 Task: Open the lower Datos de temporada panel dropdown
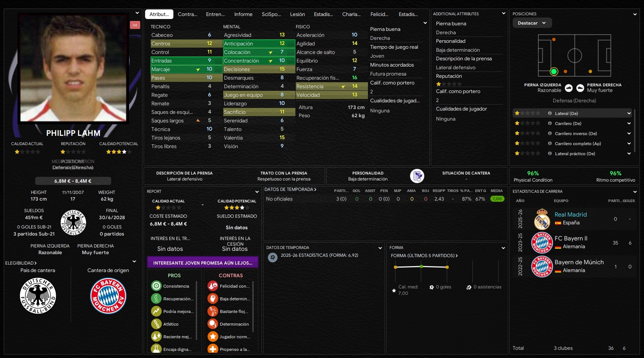pos(380,248)
